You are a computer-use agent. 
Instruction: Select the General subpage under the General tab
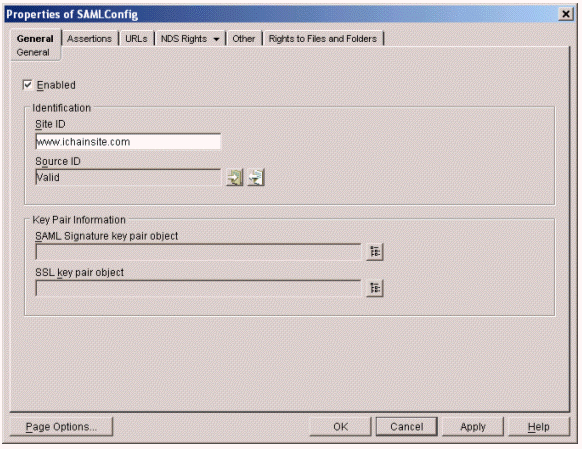33,52
